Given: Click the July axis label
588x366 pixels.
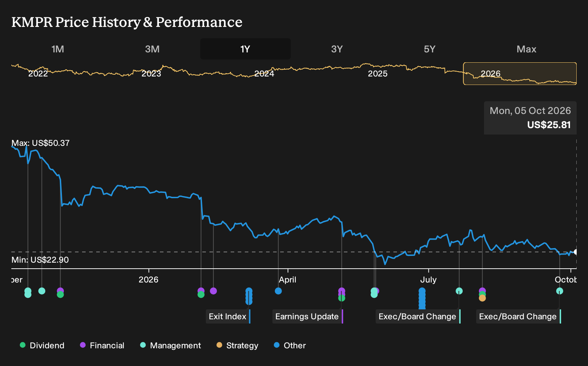Looking at the screenshot, I should [428, 280].
